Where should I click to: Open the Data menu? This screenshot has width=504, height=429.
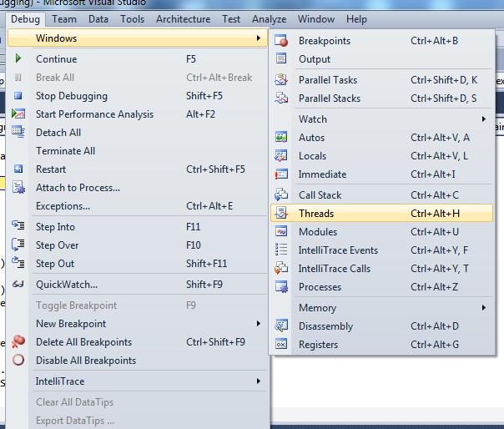tap(98, 19)
